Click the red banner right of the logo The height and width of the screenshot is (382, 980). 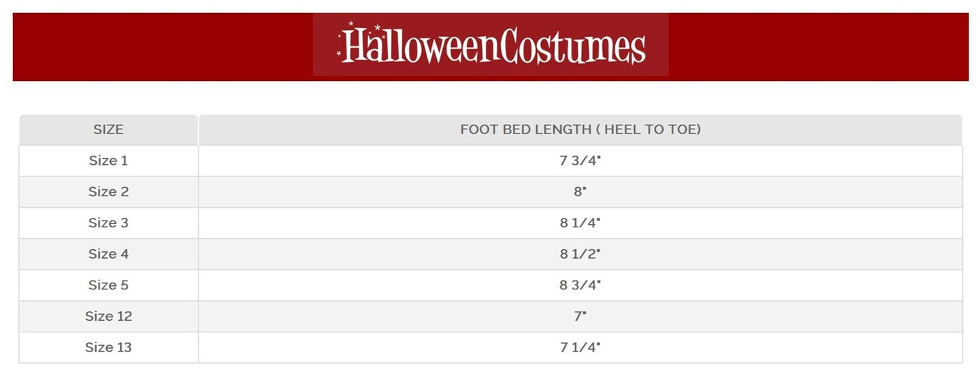coord(817,46)
